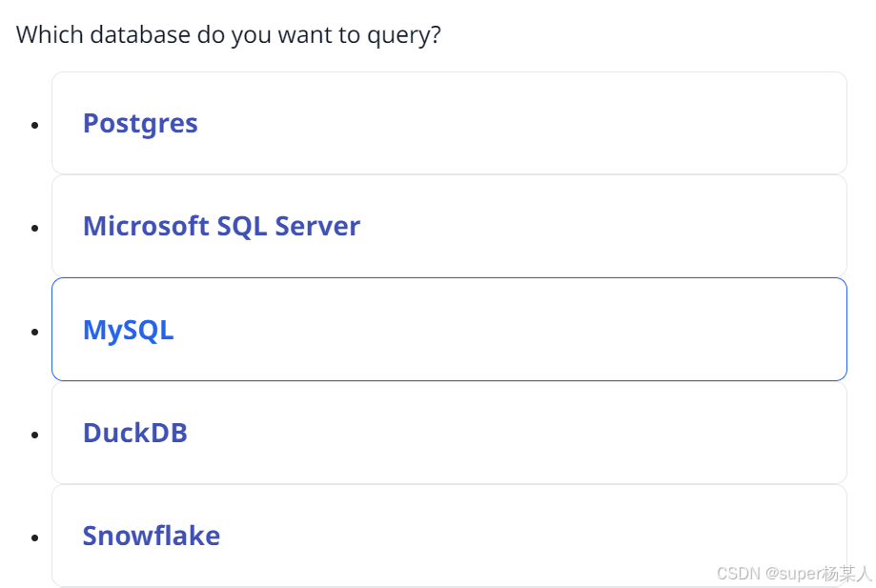Click the bullet point beside Snowflake
The image size is (876, 588).
tap(35, 537)
